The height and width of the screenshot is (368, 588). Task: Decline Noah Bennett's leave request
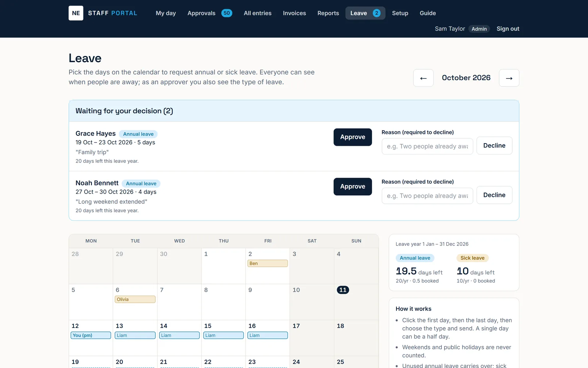click(x=494, y=195)
